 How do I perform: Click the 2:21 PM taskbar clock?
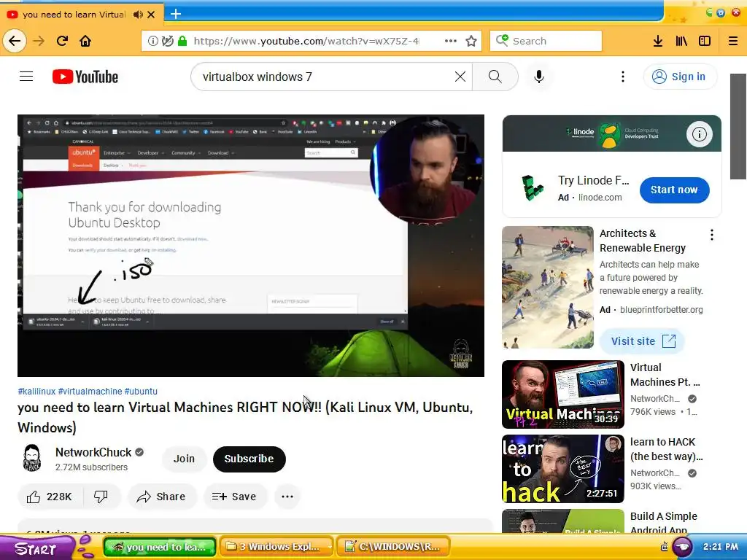point(720,547)
